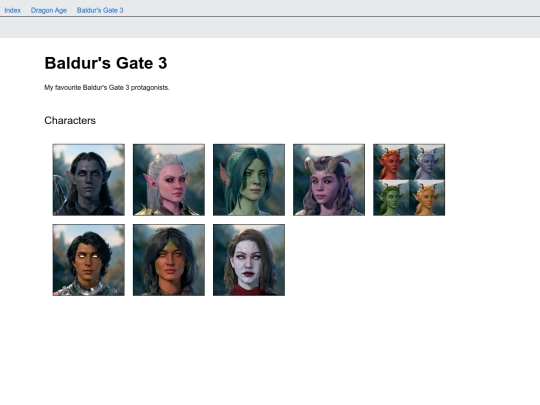Click the Baldur's Gate 3 page heading

click(x=106, y=63)
